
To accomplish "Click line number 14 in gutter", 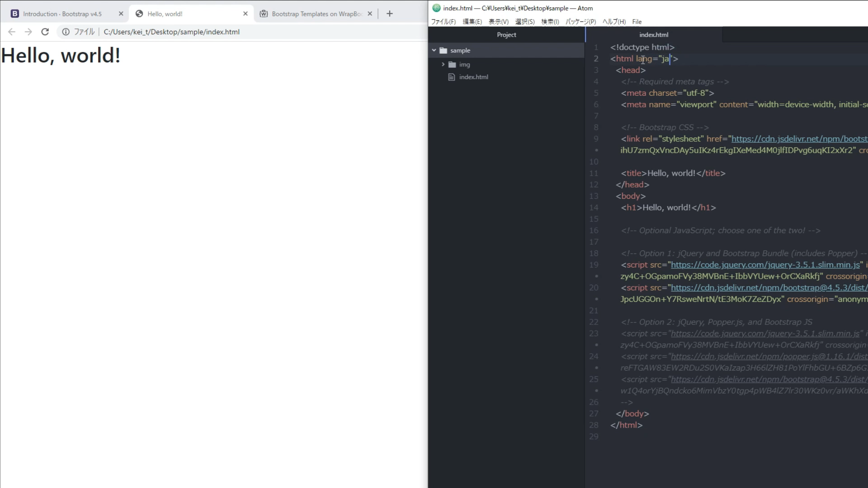I will [x=594, y=207].
